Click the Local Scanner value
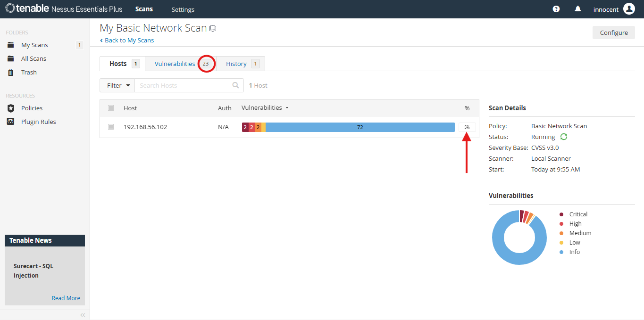This screenshot has height=320, width=644. click(x=551, y=159)
